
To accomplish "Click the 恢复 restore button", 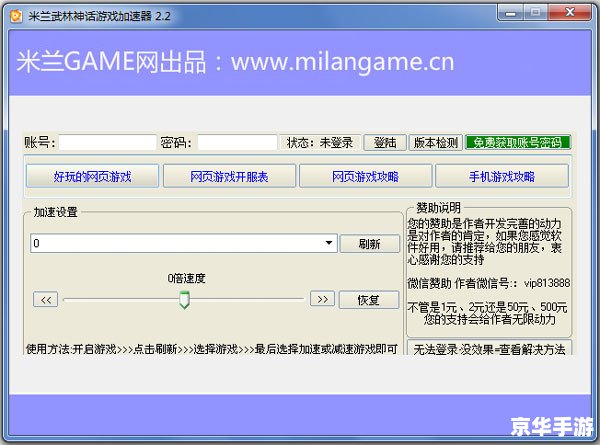I will tap(369, 300).
